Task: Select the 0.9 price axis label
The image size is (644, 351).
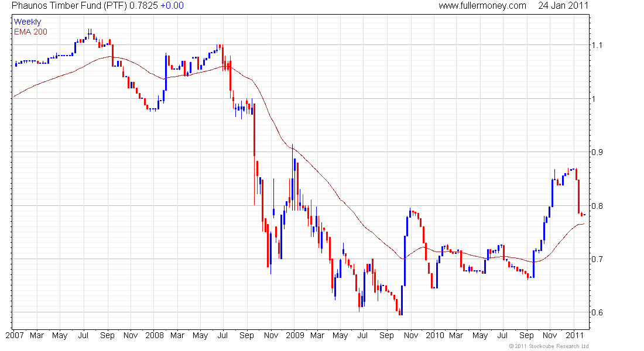Action: [597, 152]
